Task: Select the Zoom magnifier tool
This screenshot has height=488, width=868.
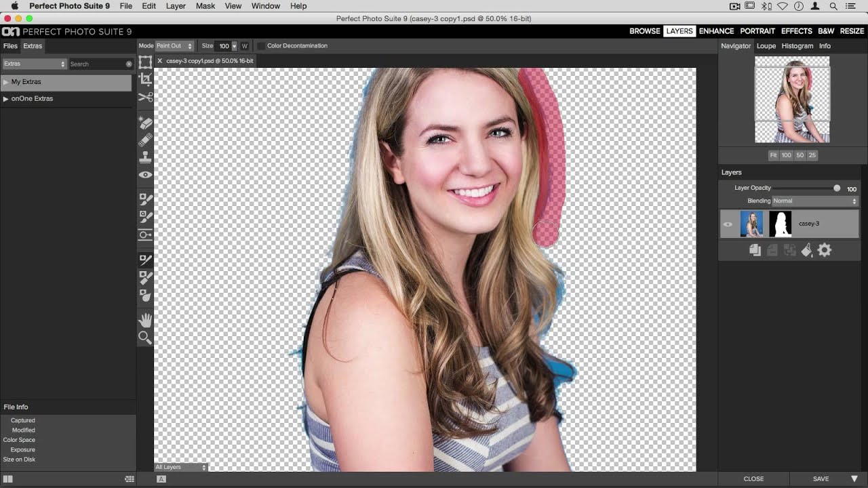Action: tap(145, 337)
